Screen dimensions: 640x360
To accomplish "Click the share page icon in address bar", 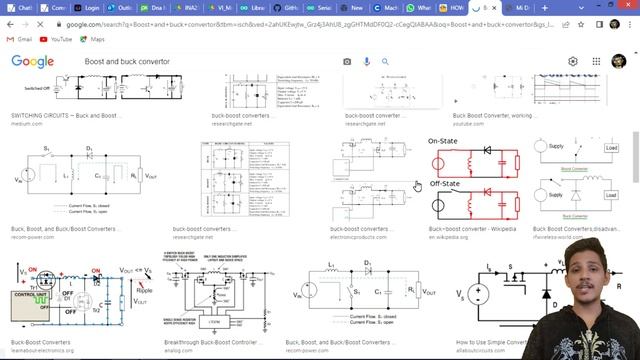I will tap(565, 24).
